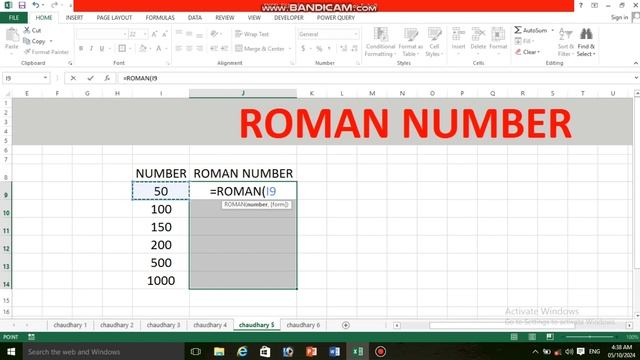Screen dimensions: 640x360
Task: Switch to the INSERT ribbon tab
Action: click(74, 18)
